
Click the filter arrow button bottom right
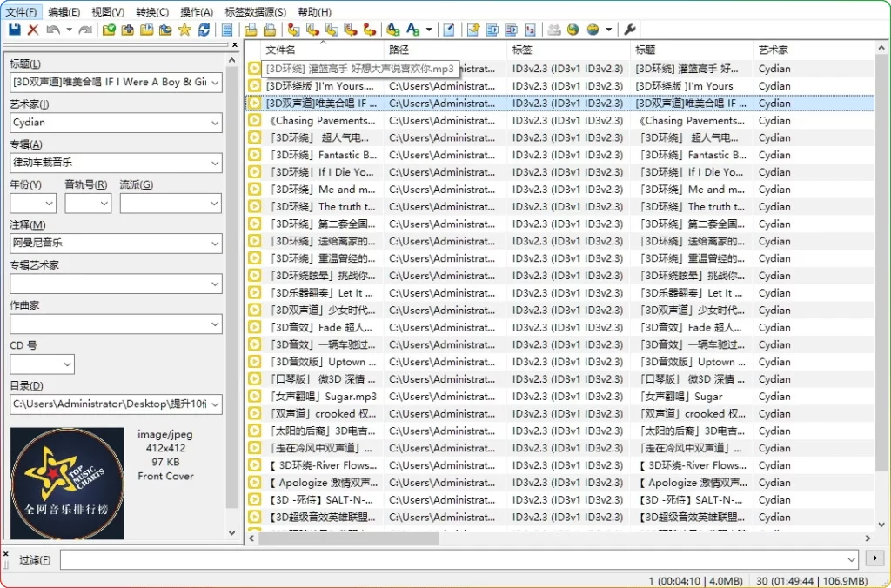[x=874, y=559]
